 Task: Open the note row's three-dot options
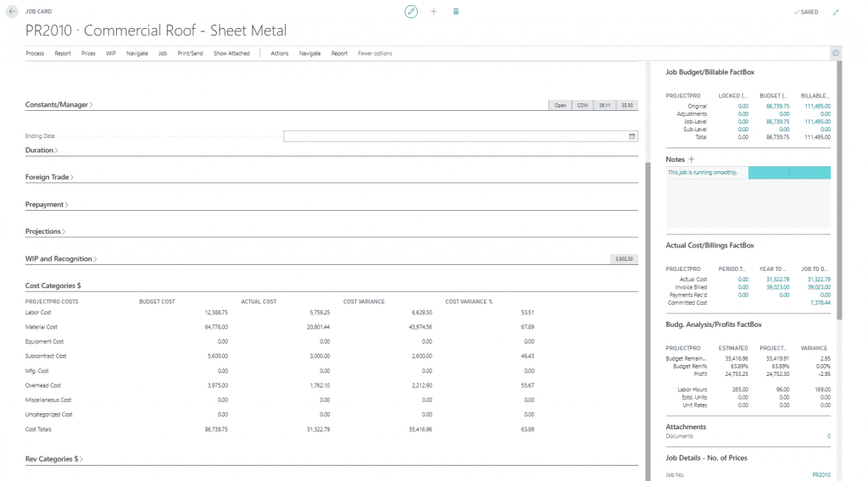click(x=789, y=173)
